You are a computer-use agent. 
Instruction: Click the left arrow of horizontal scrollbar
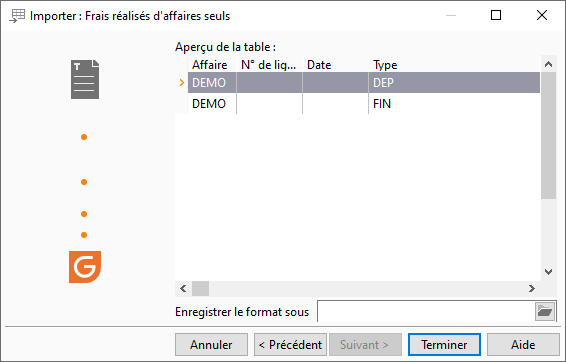(x=183, y=288)
